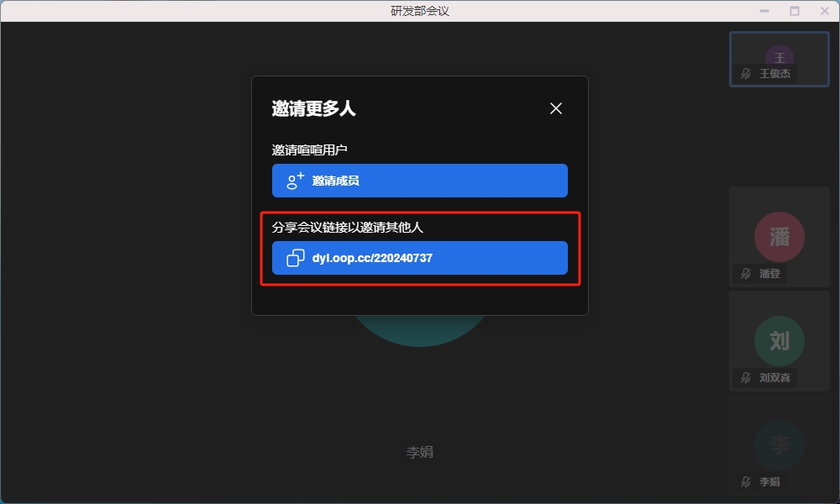Click the muted mic icon for 潘登
The image size is (840, 504).
746,274
